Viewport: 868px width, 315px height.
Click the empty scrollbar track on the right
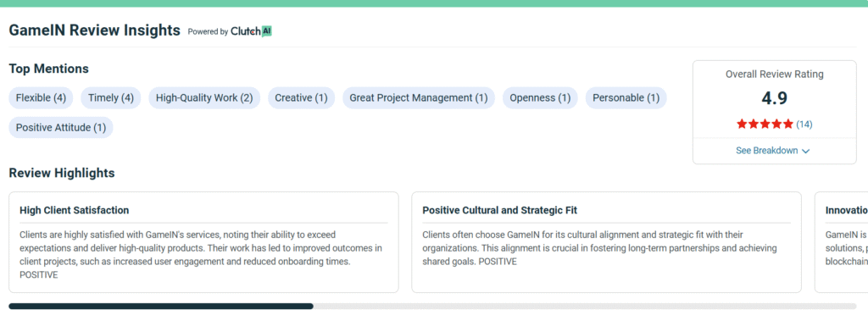pos(585,307)
